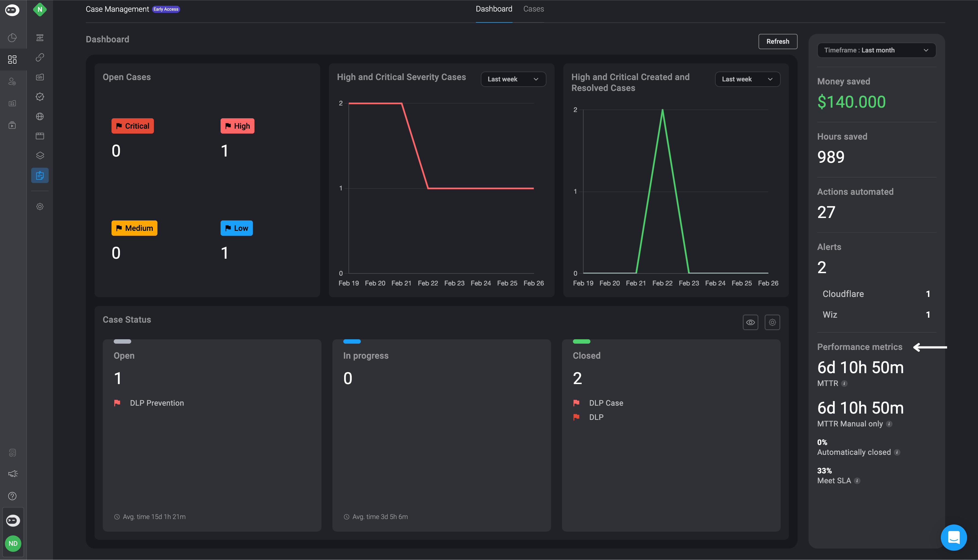The height and width of the screenshot is (560, 978).
Task: Open the linked folder icon
Action: 40,77
